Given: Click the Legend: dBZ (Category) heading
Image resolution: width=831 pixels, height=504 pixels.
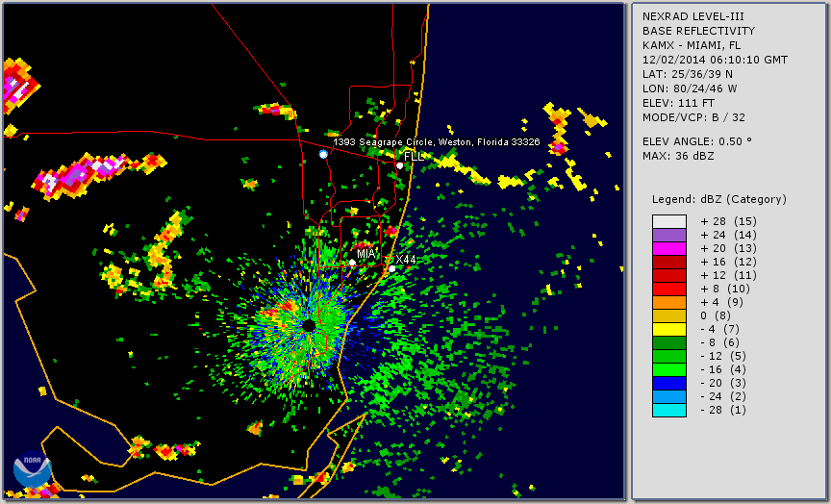Looking at the screenshot, I should point(719,200).
